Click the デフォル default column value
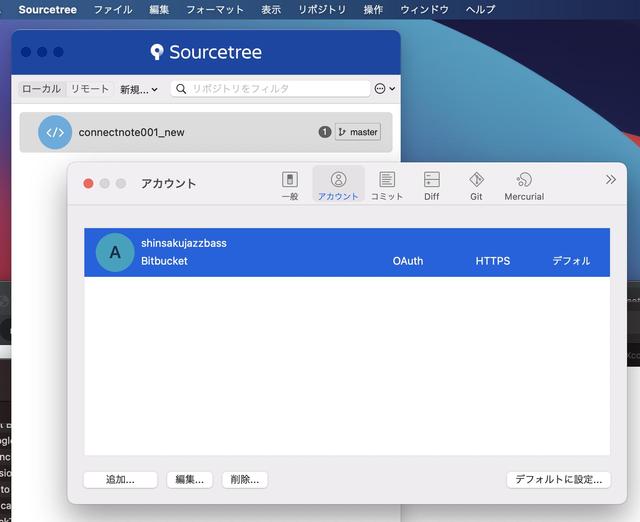The height and width of the screenshot is (522, 640). [571, 261]
